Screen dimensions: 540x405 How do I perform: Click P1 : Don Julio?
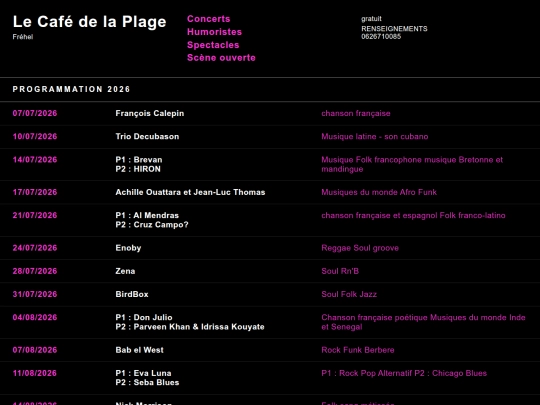(x=144, y=318)
